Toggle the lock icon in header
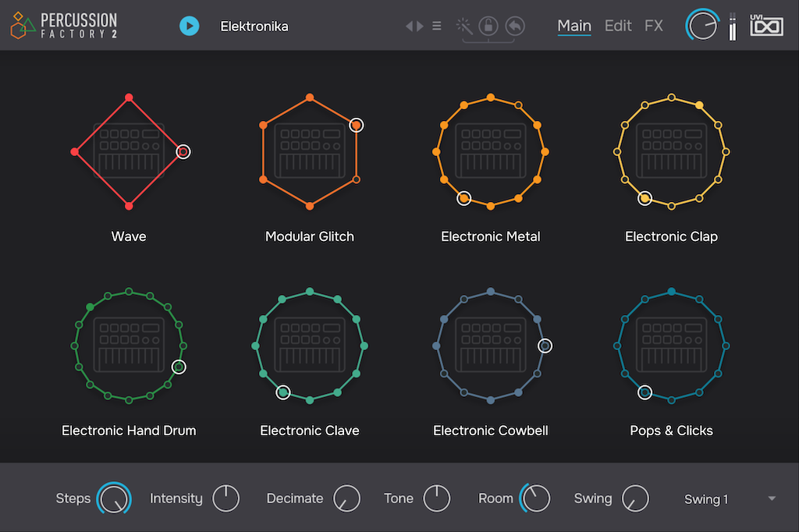 (488, 26)
